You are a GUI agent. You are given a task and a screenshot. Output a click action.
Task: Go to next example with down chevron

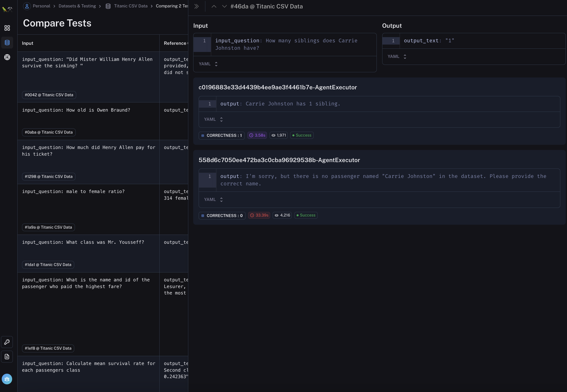224,6
